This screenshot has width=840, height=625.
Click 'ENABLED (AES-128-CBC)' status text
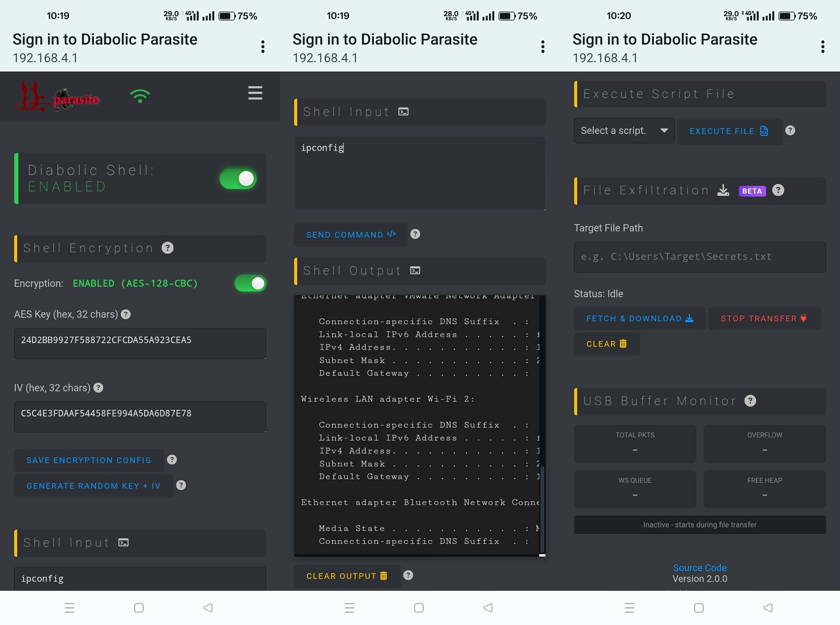[x=135, y=283]
